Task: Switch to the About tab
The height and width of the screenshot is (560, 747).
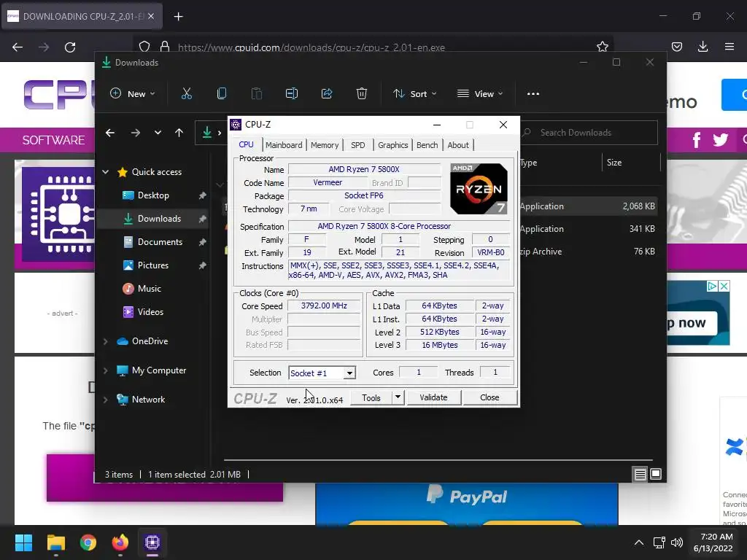Action: (458, 145)
